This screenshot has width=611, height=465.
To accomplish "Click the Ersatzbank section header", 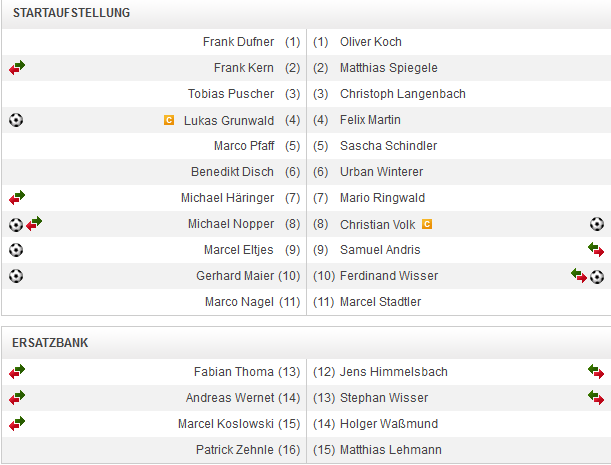I will point(50,342).
